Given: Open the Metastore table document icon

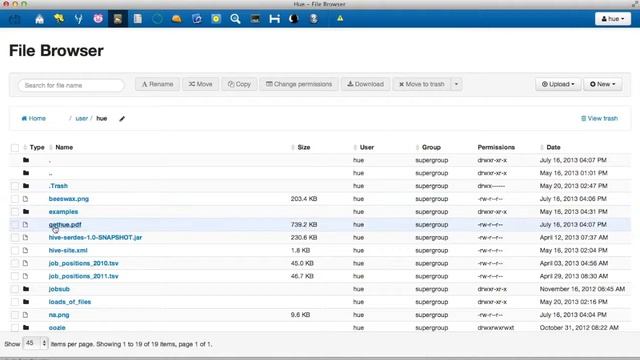Looking at the screenshot, I should click(138, 19).
